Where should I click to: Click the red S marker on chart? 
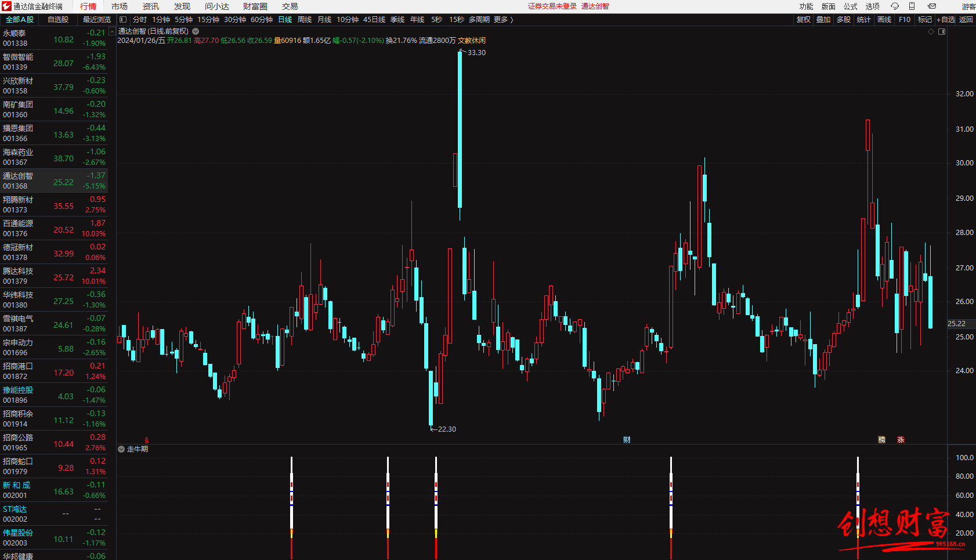(x=147, y=440)
